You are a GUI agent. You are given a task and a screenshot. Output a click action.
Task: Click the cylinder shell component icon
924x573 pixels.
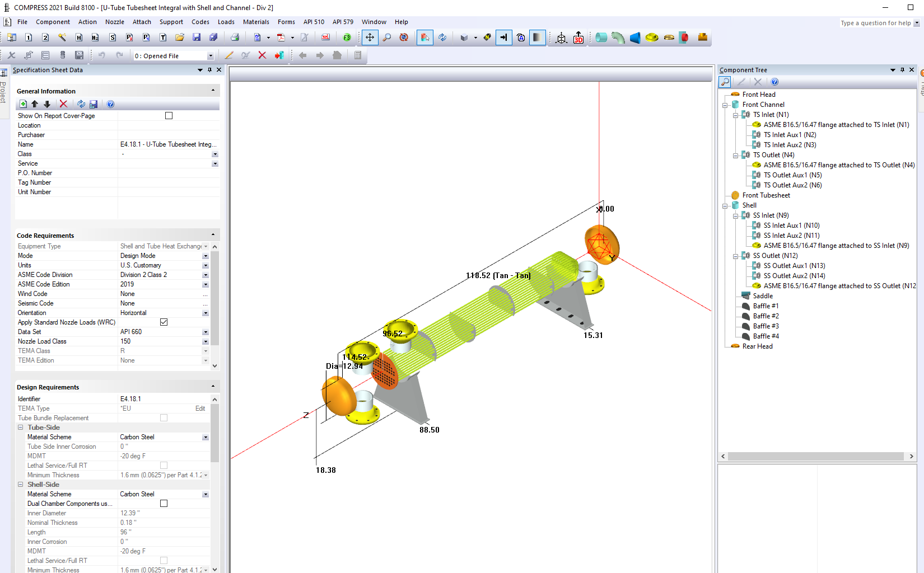click(x=601, y=37)
